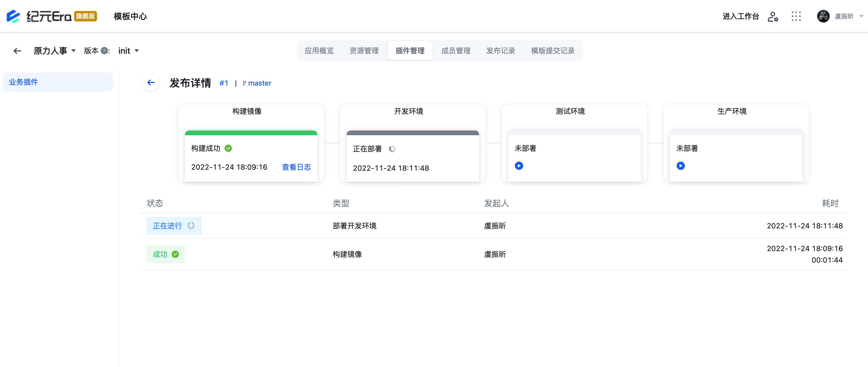The height and width of the screenshot is (367, 868).
Task: Click the 成功 status badge
Action: tap(166, 254)
